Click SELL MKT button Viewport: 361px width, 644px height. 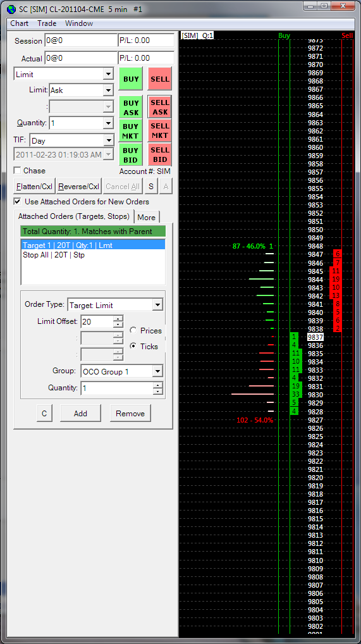point(160,131)
